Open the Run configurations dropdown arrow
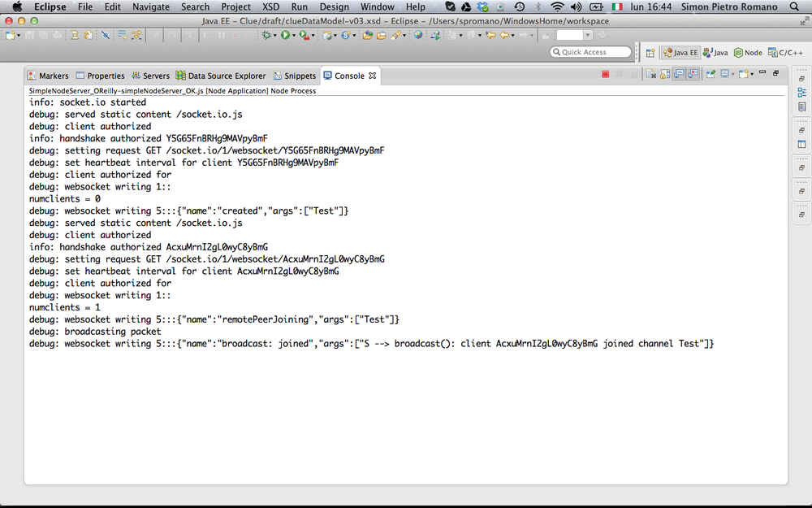This screenshot has height=508, width=812. pos(294,37)
